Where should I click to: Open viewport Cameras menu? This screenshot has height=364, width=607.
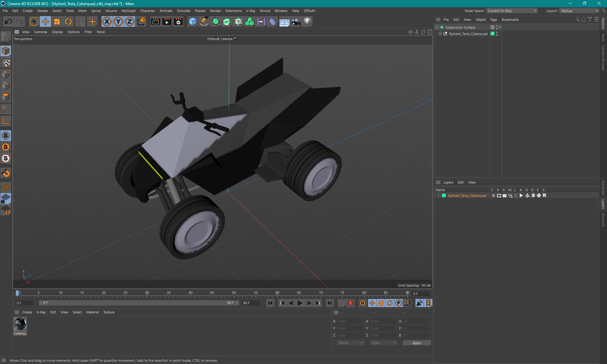tap(40, 32)
